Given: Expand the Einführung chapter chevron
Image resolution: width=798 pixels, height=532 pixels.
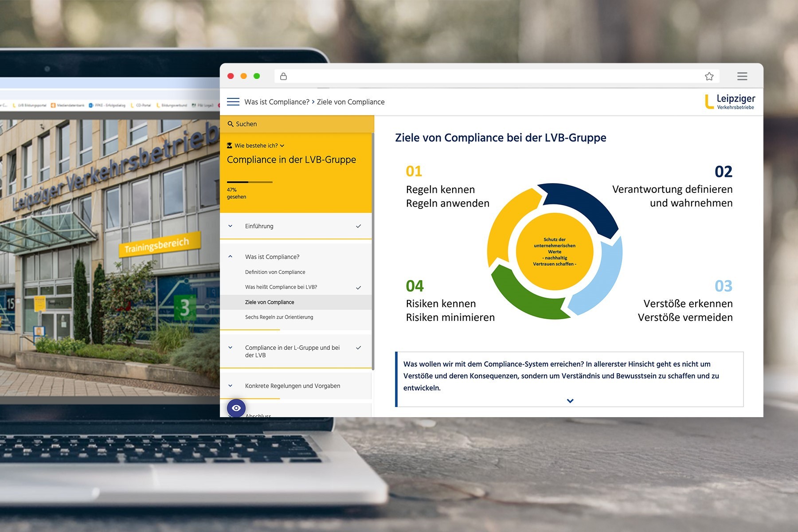Looking at the screenshot, I should 230,226.
